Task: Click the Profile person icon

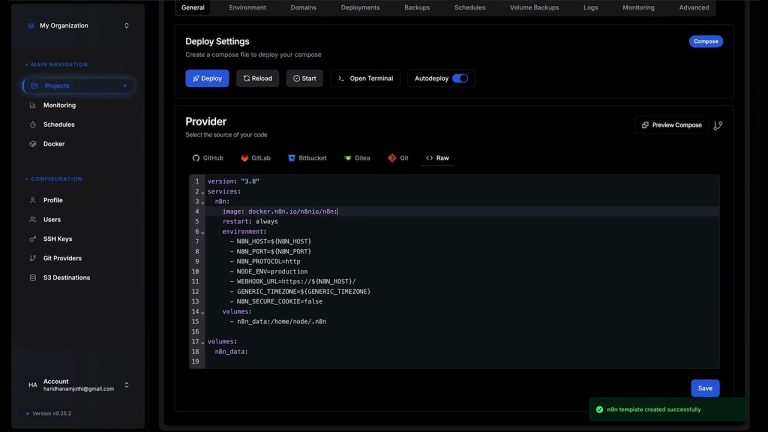Action: pos(33,200)
